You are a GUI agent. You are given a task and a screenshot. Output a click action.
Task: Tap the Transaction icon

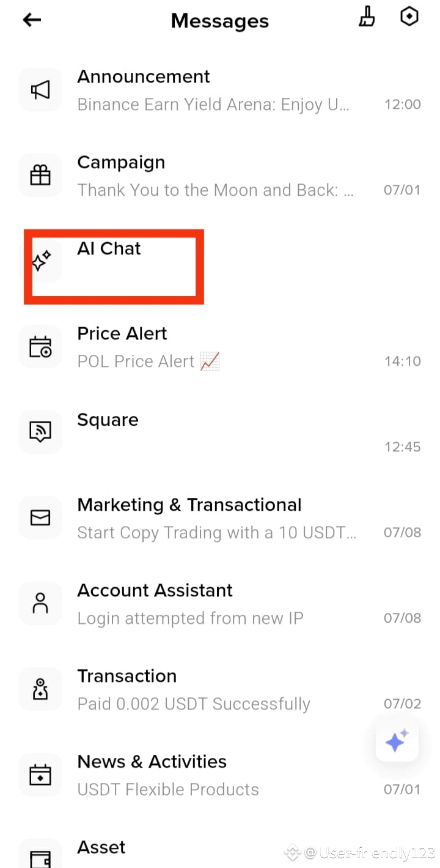(x=40, y=689)
